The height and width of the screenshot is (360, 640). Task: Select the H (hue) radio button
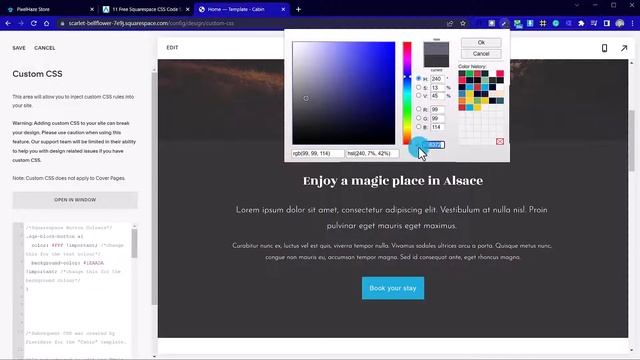click(x=418, y=78)
